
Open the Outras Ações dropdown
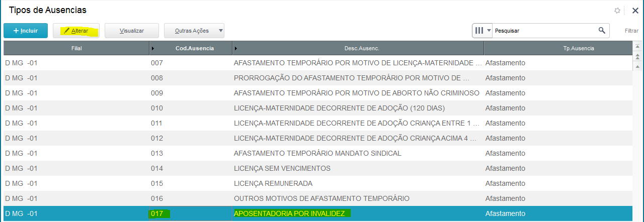[x=194, y=31]
